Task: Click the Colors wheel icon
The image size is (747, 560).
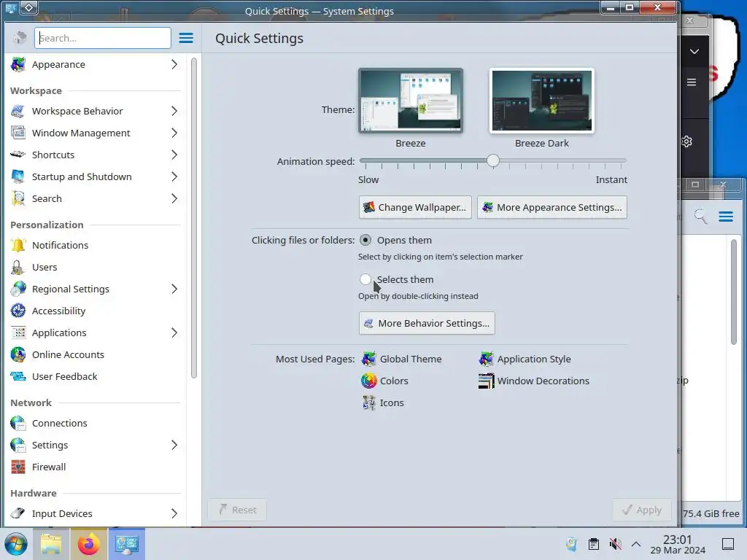Action: [x=368, y=381]
